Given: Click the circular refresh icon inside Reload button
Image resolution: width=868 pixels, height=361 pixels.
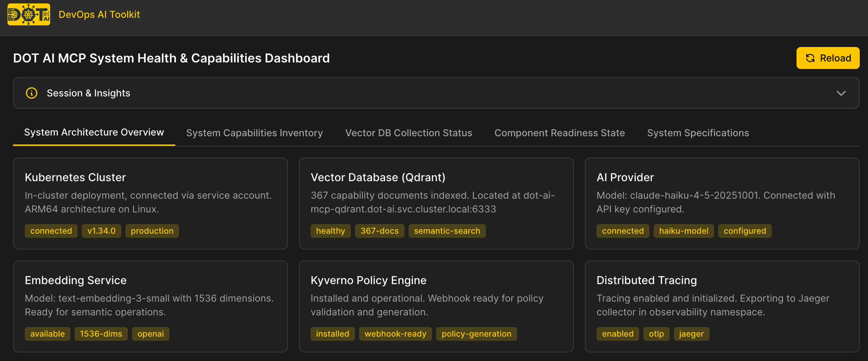Looking at the screenshot, I should pos(810,58).
